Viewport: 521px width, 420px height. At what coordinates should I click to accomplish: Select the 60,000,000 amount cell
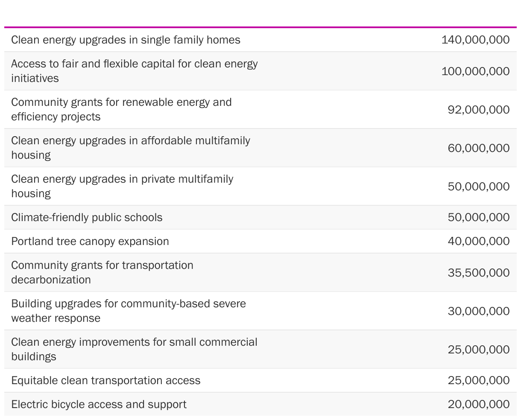[478, 148]
